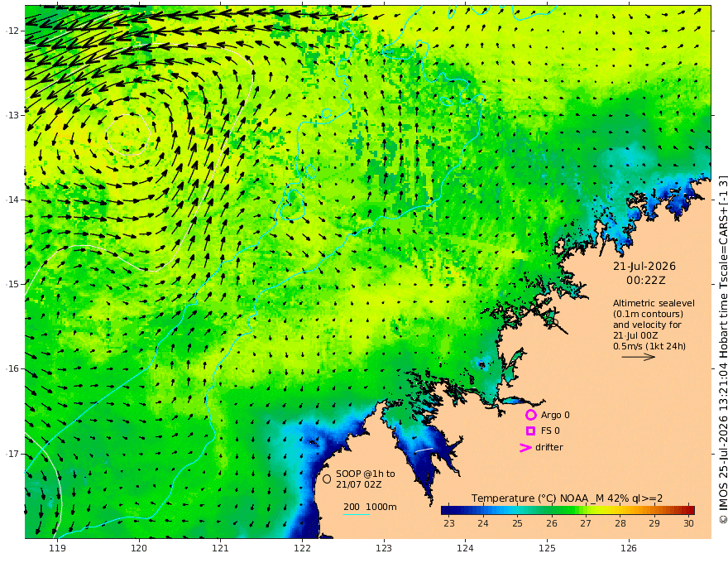Click the small white eddy-center contour
728x563 pixels.
coord(127,135)
